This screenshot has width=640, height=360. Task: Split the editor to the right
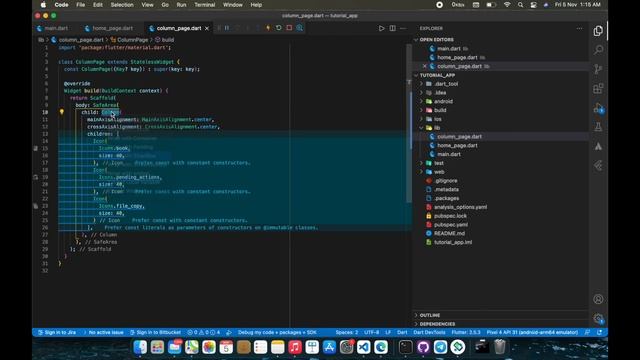click(392, 28)
